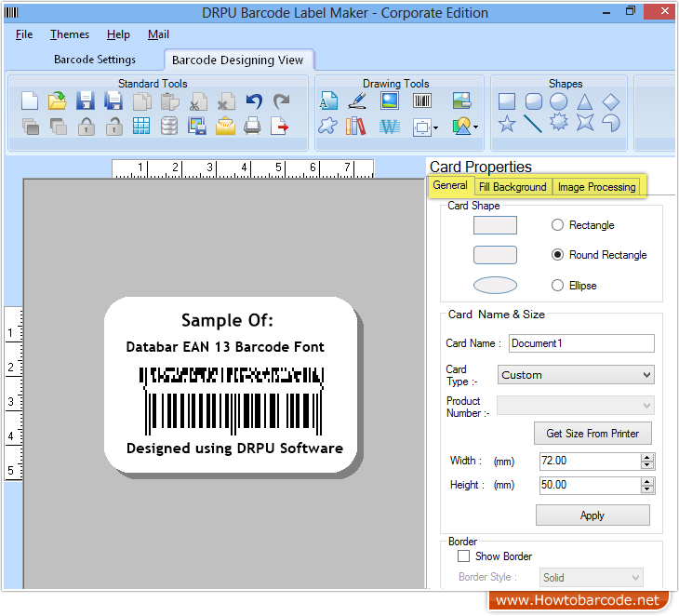This screenshot has width=679, height=616.
Task: Select the Rectangle card shape radio button
Action: click(x=557, y=225)
